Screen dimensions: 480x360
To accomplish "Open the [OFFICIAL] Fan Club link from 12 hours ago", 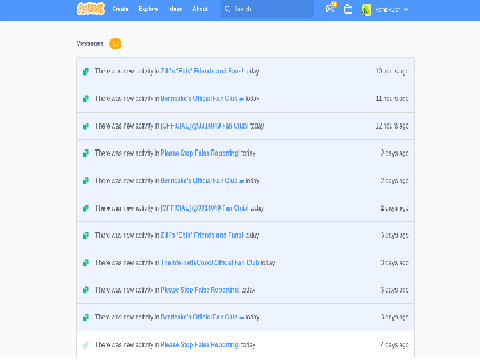I will click(204, 126).
